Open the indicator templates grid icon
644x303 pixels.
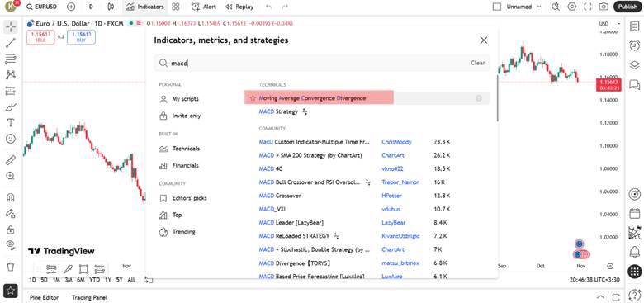(176, 7)
